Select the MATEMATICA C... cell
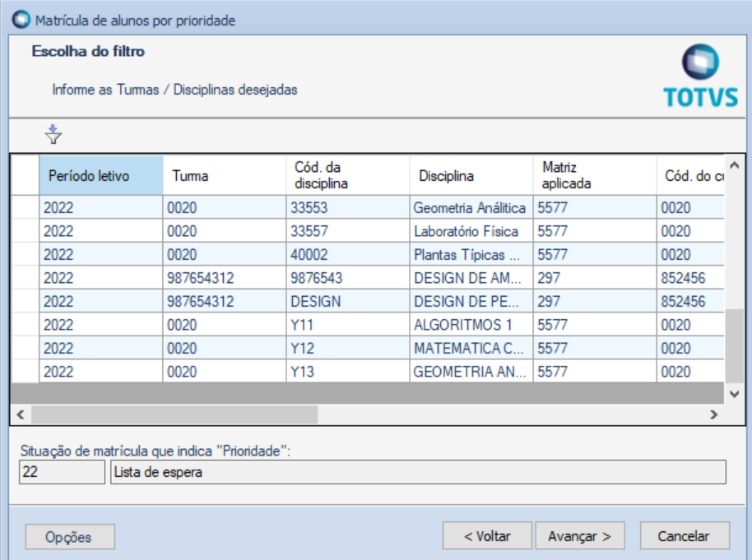 click(x=471, y=349)
